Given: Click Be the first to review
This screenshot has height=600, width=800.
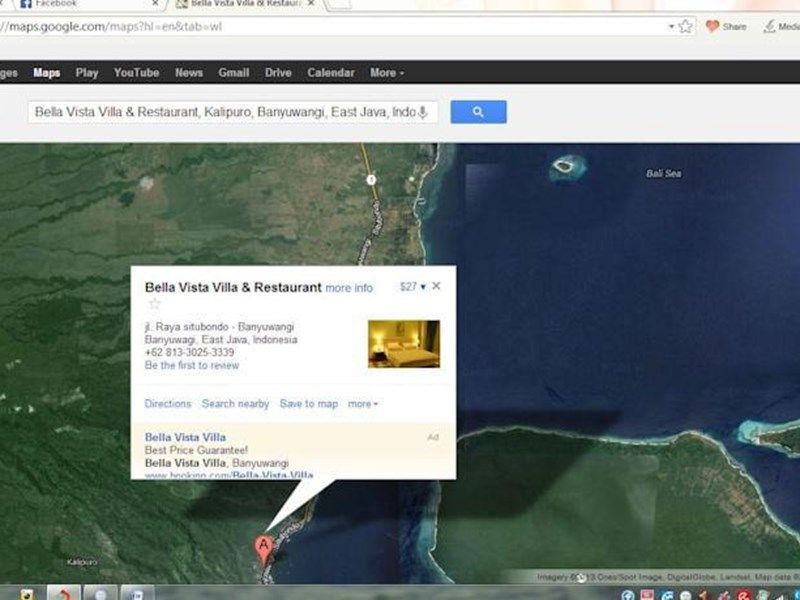Looking at the screenshot, I should tap(192, 365).
